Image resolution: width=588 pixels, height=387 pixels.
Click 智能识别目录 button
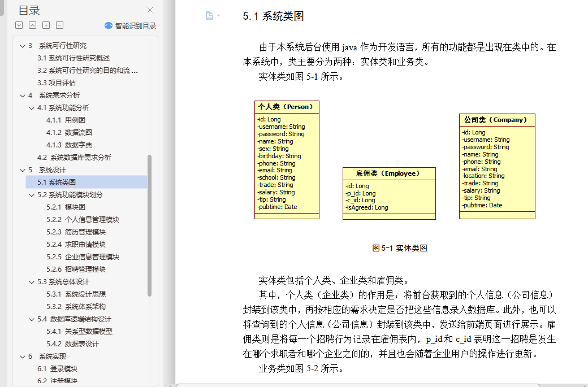130,25
